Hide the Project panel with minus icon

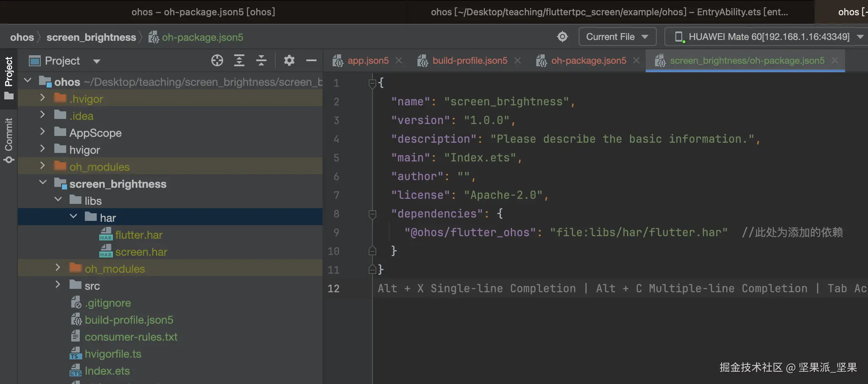point(311,61)
